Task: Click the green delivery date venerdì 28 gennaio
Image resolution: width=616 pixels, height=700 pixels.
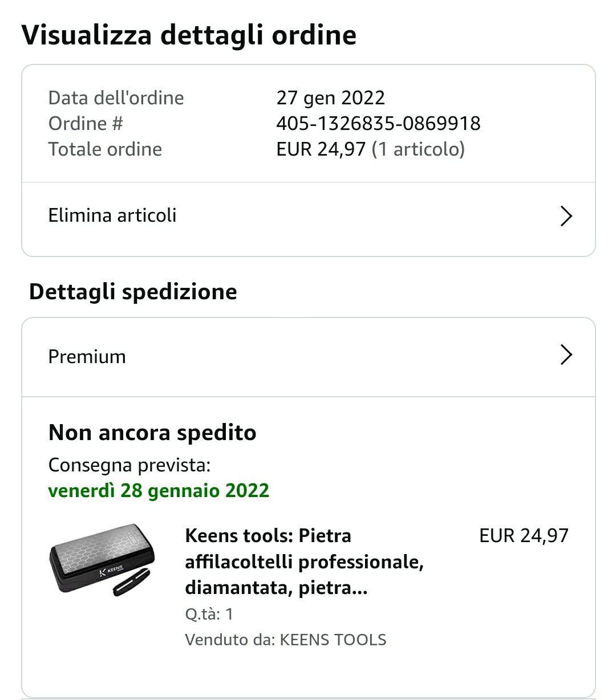Action: point(159,490)
